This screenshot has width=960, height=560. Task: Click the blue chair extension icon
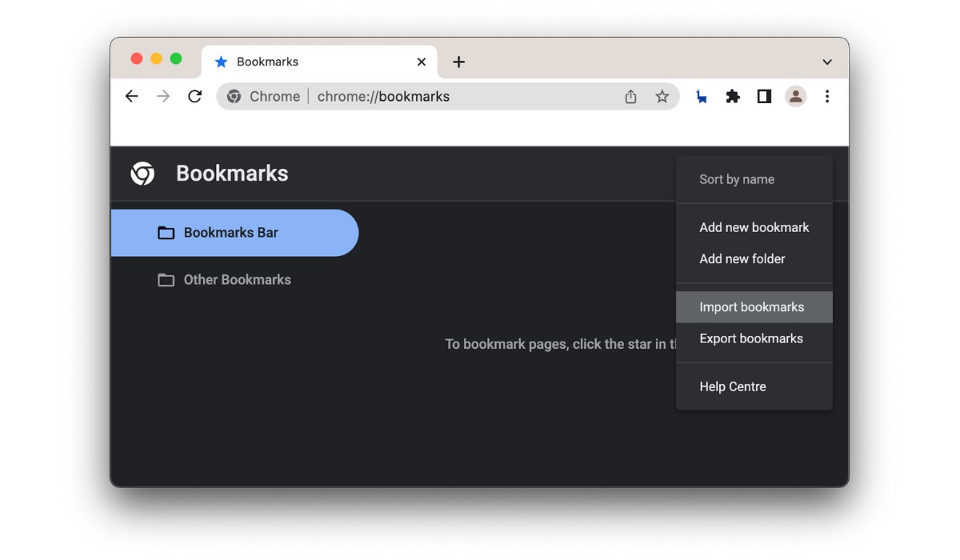tap(702, 97)
